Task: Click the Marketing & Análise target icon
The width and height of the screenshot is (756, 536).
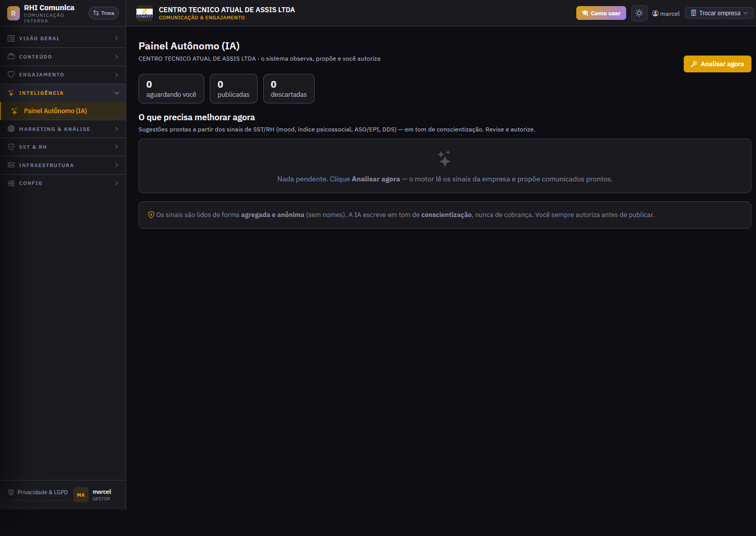Action: click(11, 129)
